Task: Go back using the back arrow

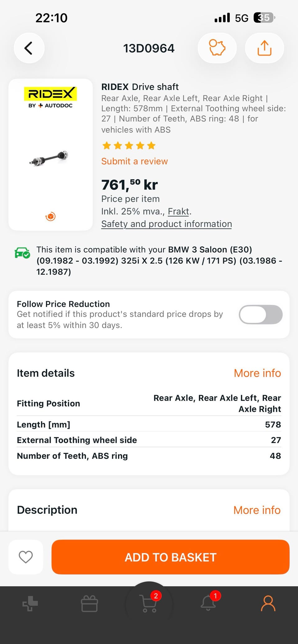Action: (x=29, y=48)
